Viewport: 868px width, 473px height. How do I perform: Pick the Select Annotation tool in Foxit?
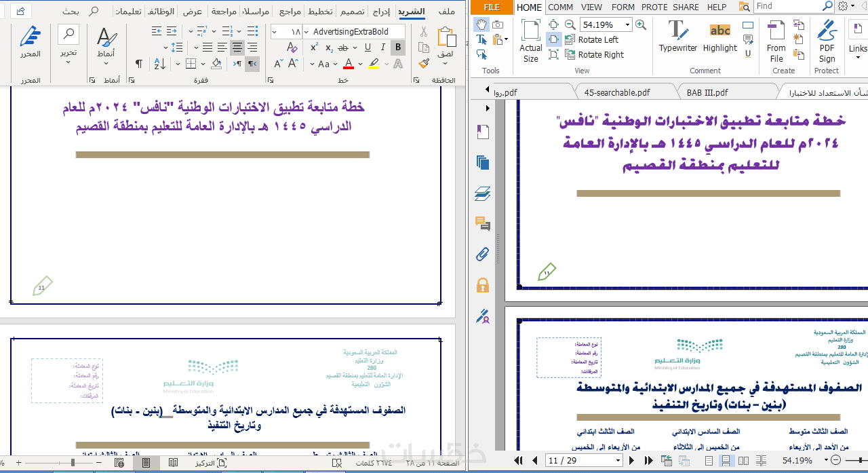point(481,55)
